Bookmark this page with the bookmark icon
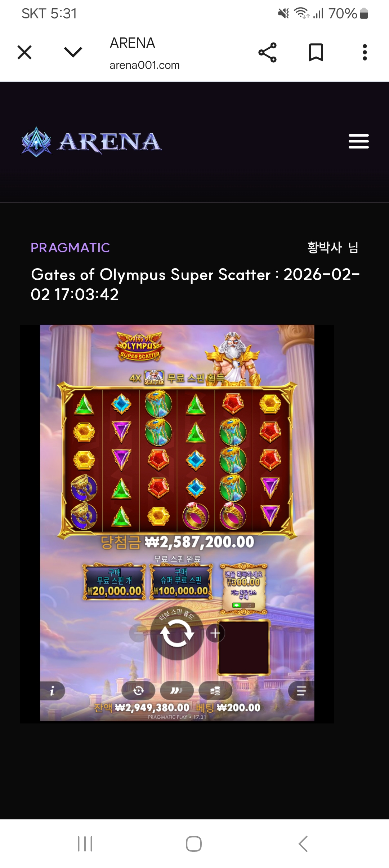This screenshot has height=868, width=389. (x=316, y=53)
